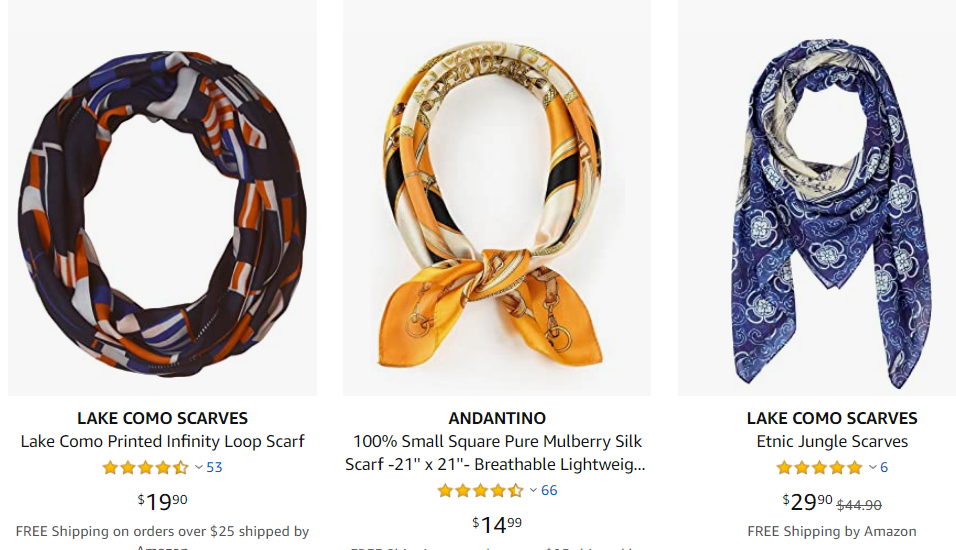Click the star rating of Lake Como Infinity Loop Scarf
Screen dimensions: 956x550
click(145, 468)
